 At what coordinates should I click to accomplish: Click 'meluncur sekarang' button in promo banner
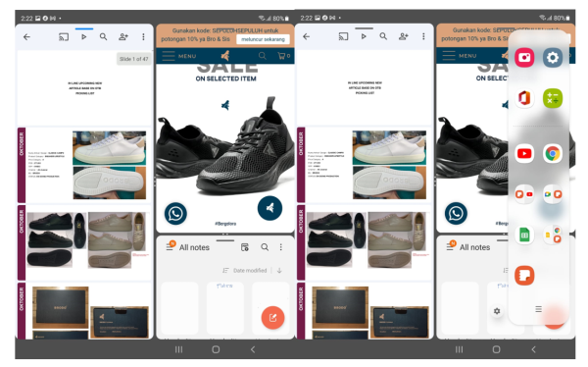pos(263,39)
